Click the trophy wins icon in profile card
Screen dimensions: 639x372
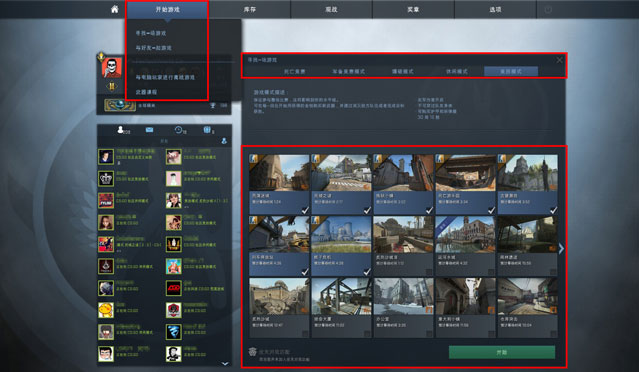point(212,106)
